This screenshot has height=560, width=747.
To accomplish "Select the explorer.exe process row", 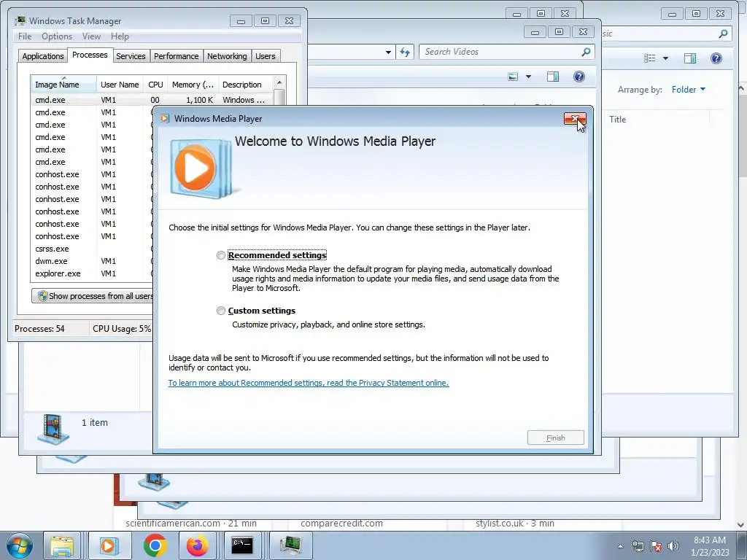I will 91,273.
